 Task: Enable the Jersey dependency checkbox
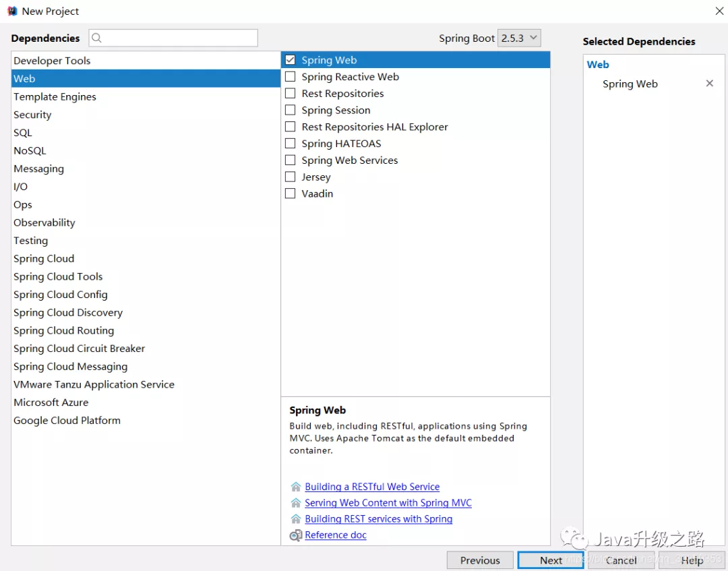pyautogui.click(x=290, y=177)
